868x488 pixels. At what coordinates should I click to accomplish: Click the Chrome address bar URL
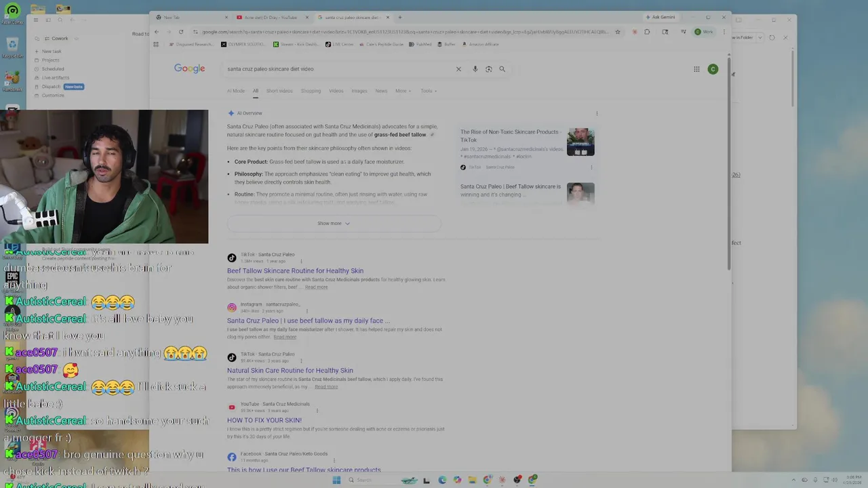403,32
